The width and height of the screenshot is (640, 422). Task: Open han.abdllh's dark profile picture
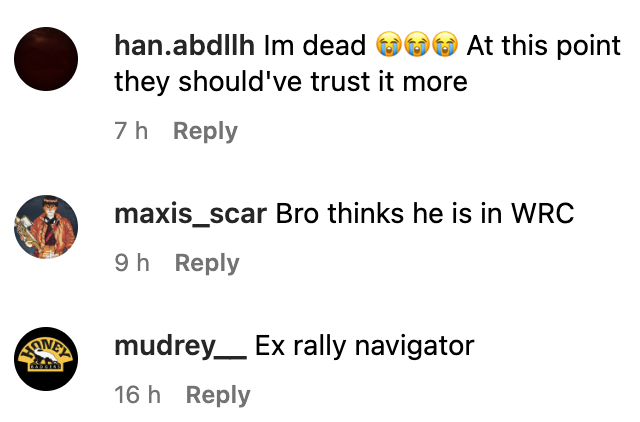click(46, 59)
